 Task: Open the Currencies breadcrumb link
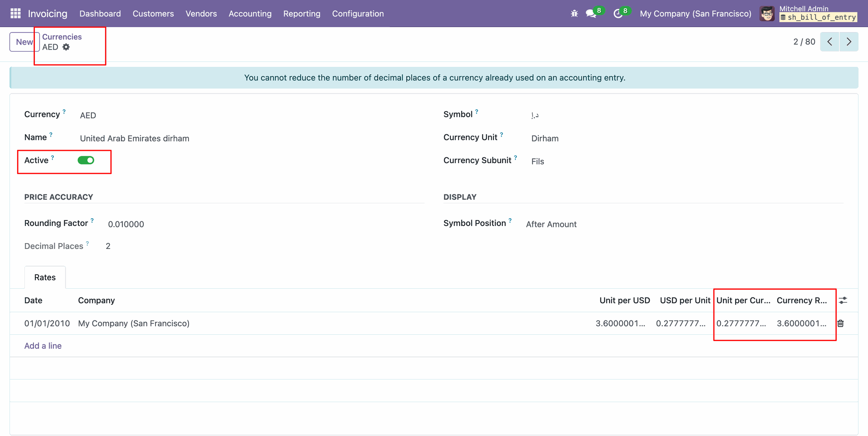(x=62, y=37)
